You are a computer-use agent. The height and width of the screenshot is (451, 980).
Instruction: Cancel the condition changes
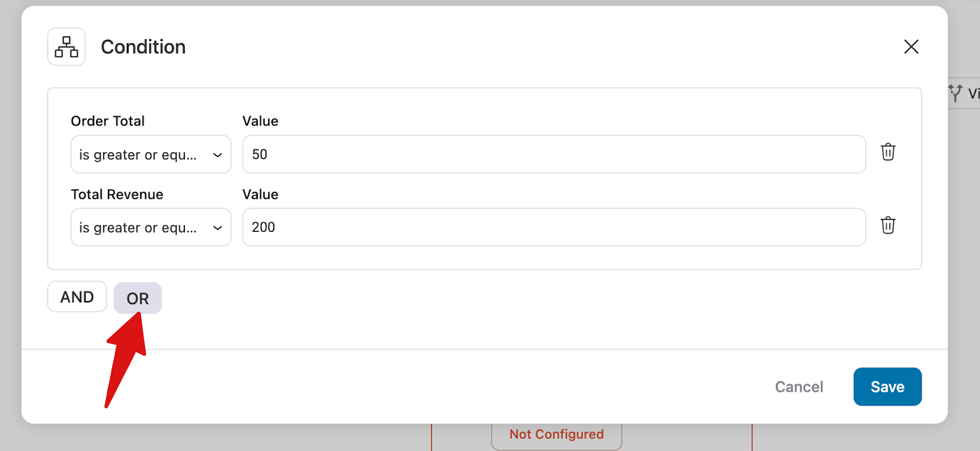(x=799, y=387)
